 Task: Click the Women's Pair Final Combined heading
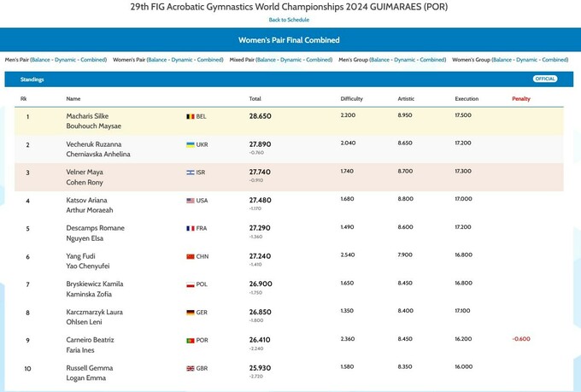click(289, 40)
